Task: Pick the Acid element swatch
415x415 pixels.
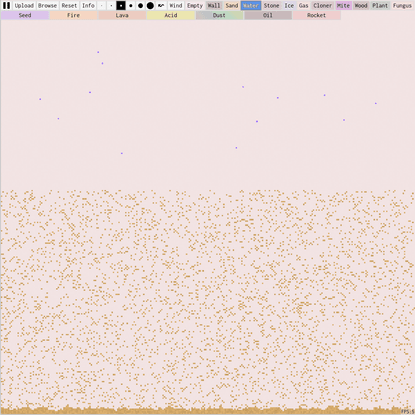Action: [x=171, y=15]
